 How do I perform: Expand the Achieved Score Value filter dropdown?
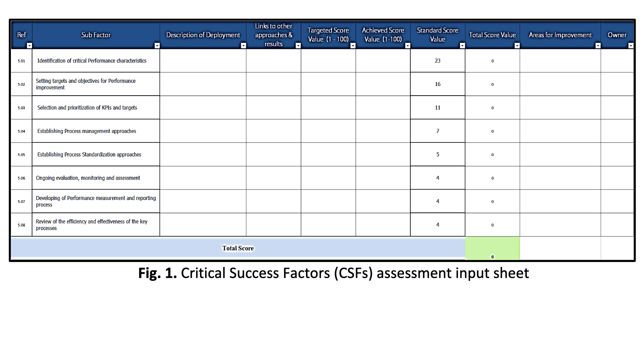(408, 46)
